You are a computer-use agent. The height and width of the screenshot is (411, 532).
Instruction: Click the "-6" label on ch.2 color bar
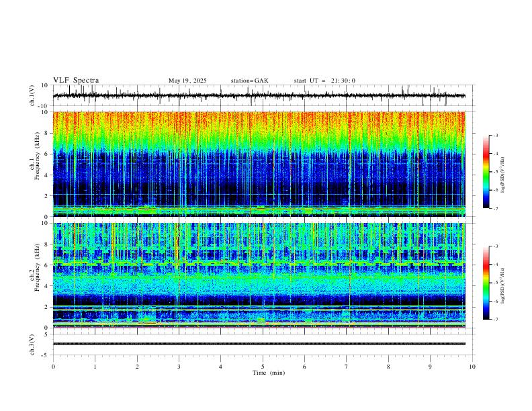pos(496,301)
